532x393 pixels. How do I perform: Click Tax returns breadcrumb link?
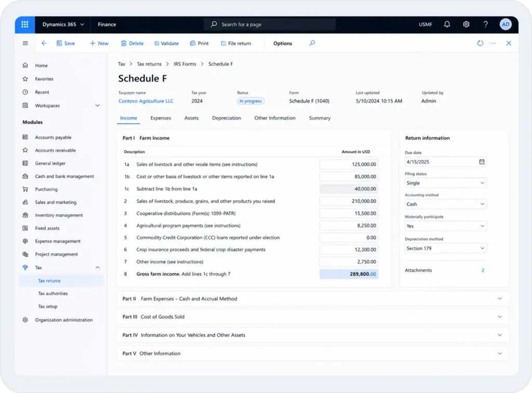click(x=149, y=64)
